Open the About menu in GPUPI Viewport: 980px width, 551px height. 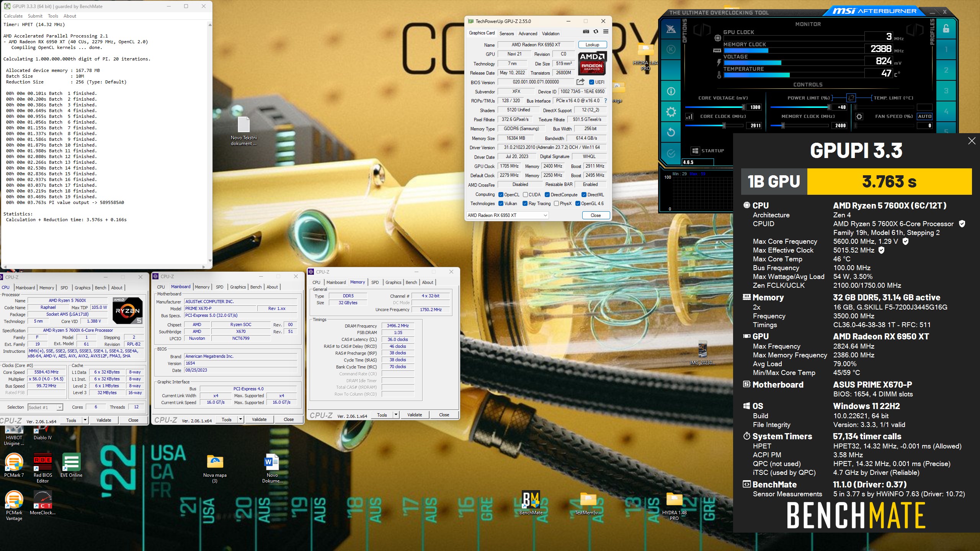(70, 16)
